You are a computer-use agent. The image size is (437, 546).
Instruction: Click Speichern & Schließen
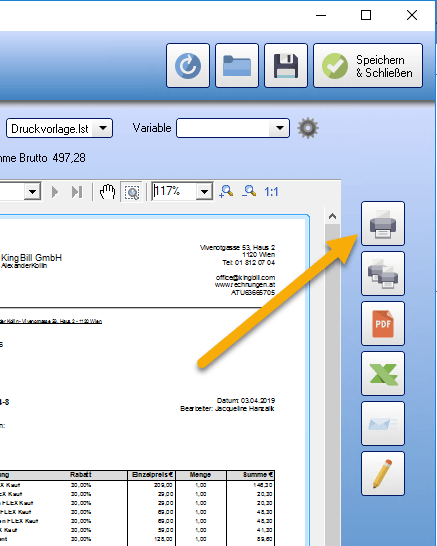368,65
